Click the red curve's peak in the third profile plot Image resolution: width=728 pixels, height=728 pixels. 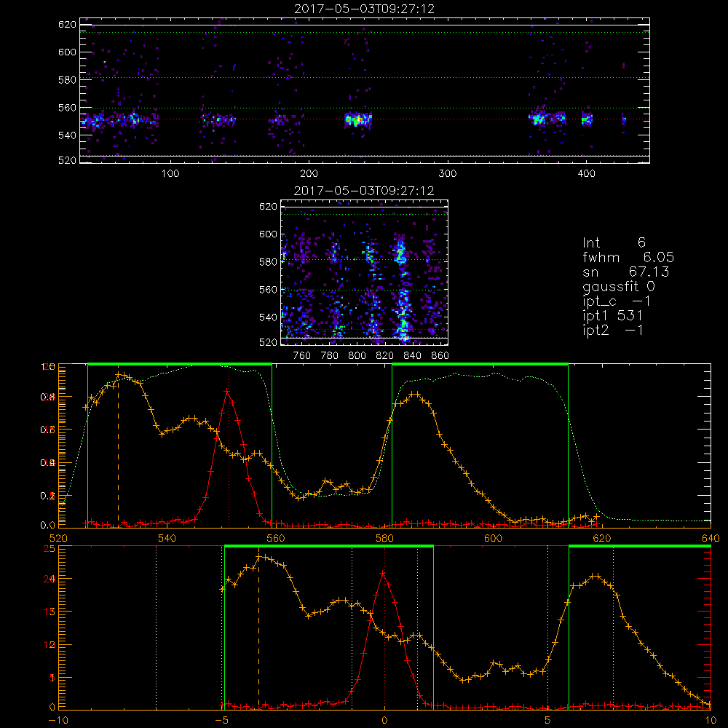click(227, 392)
